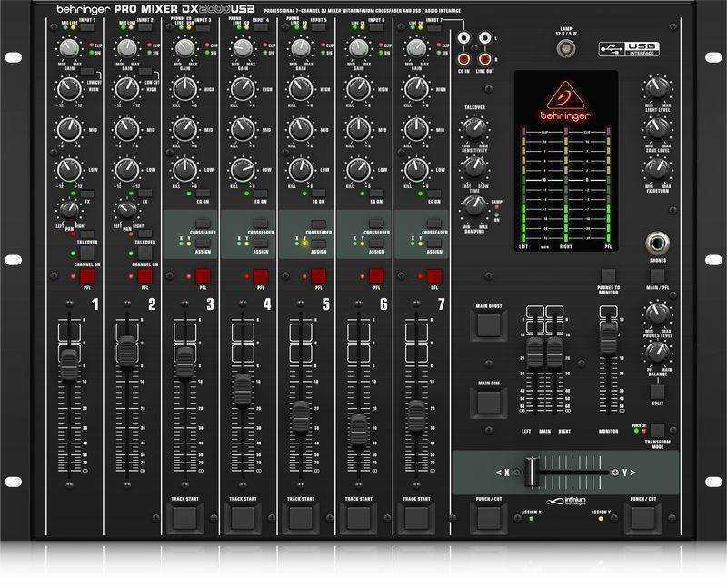Click the Mid EQ knob on channel 3
Viewport: 727px width, 588px height.
pyautogui.click(x=185, y=129)
